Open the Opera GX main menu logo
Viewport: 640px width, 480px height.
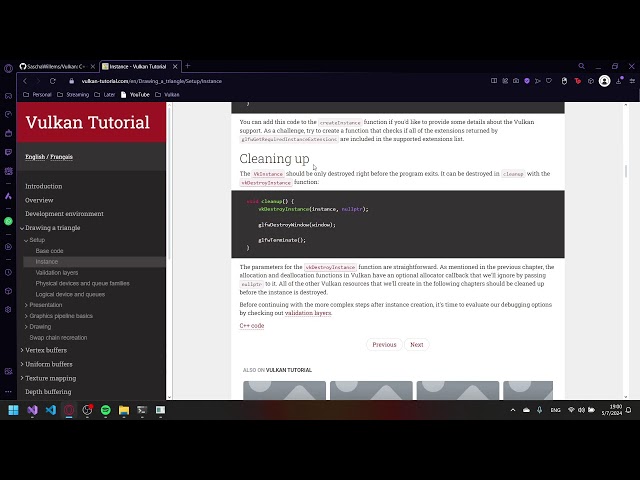pyautogui.click(x=8, y=68)
